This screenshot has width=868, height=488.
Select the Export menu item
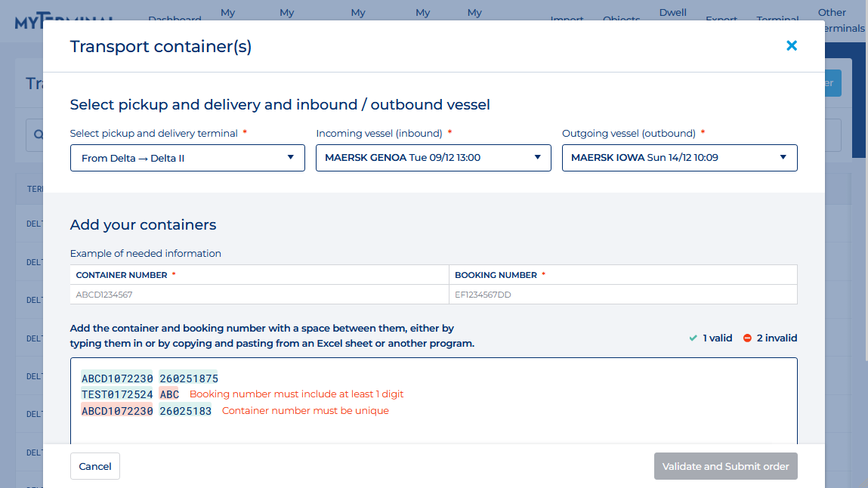721,19
